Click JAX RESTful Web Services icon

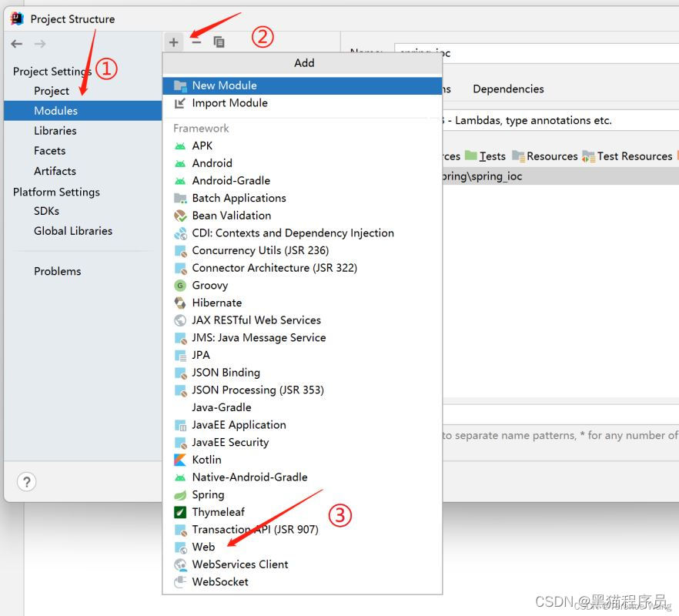(180, 320)
